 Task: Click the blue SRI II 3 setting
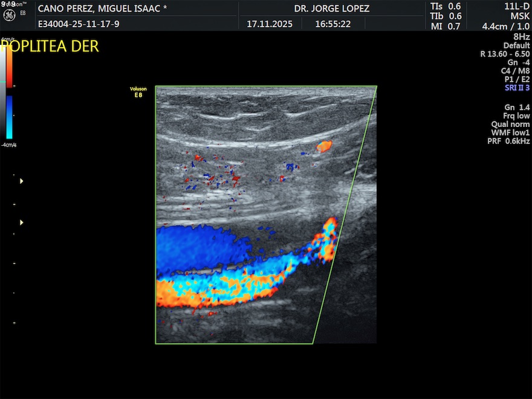click(x=517, y=88)
